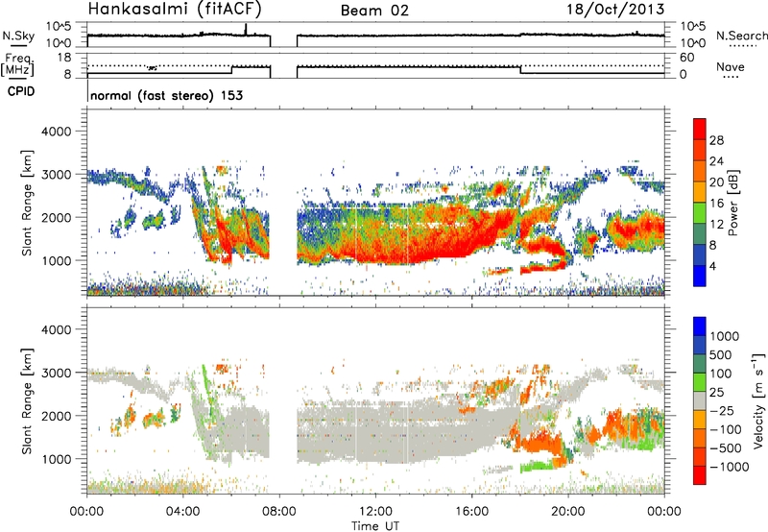Click the 4 label on the power colorbar

click(x=712, y=266)
